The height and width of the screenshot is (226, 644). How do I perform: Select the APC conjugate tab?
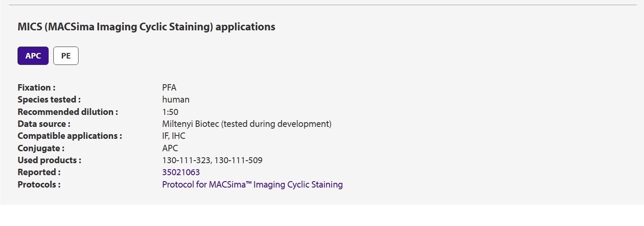tap(33, 56)
